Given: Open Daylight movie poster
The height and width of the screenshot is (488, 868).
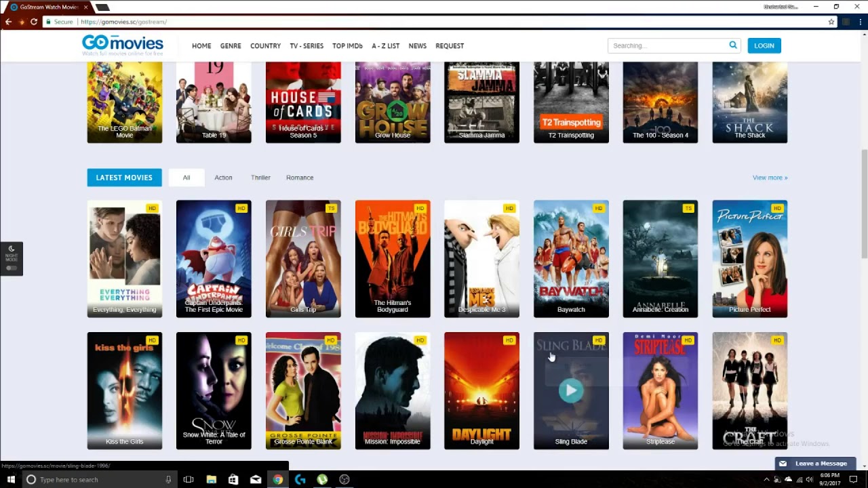Looking at the screenshot, I should click(481, 390).
